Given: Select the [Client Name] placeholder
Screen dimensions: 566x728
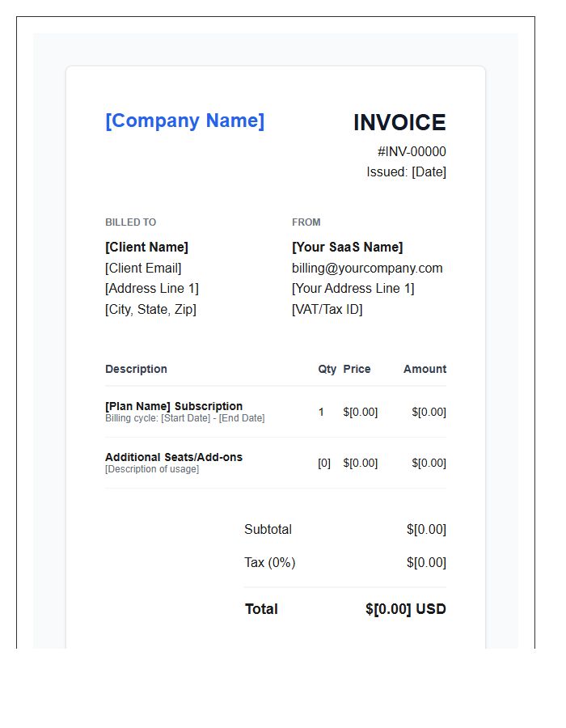Looking at the screenshot, I should (146, 247).
